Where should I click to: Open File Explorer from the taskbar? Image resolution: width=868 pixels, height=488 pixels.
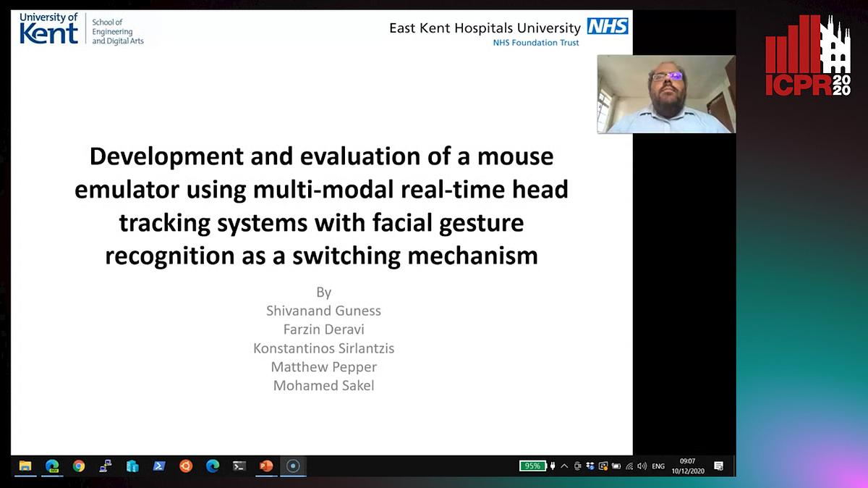coord(25,467)
